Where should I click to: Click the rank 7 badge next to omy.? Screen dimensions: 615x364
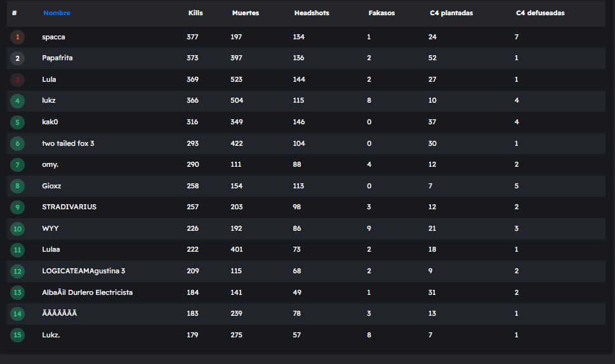[17, 165]
